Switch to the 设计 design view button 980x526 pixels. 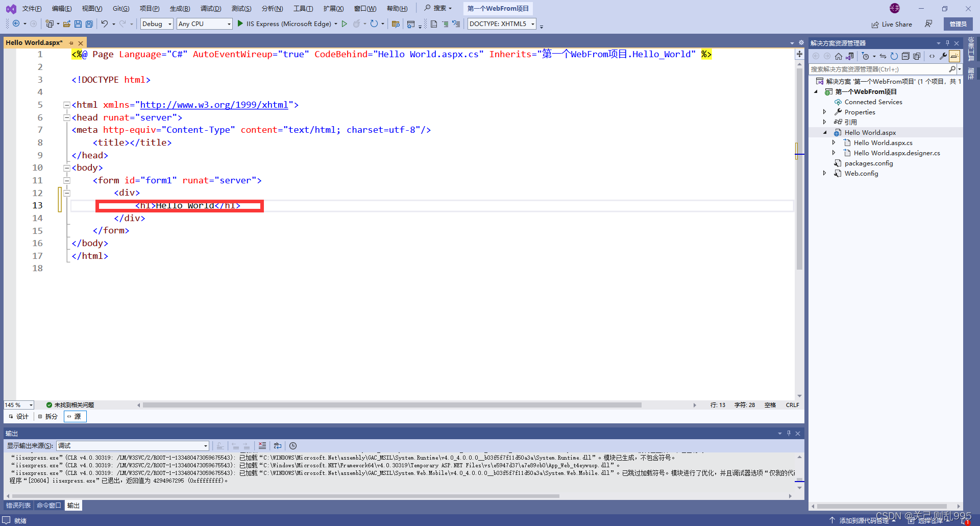18,416
